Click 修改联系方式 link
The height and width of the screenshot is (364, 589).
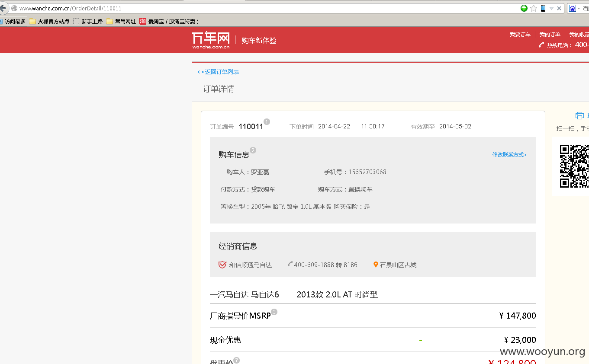[x=509, y=155]
